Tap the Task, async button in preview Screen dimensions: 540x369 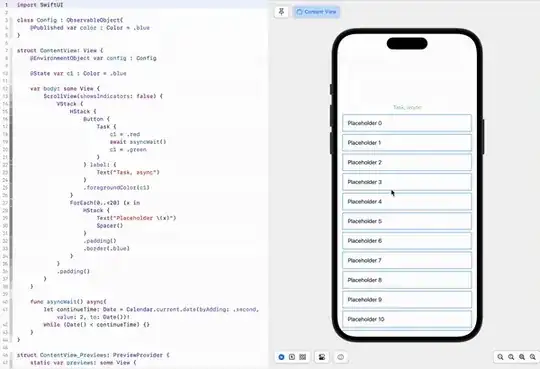(407, 107)
